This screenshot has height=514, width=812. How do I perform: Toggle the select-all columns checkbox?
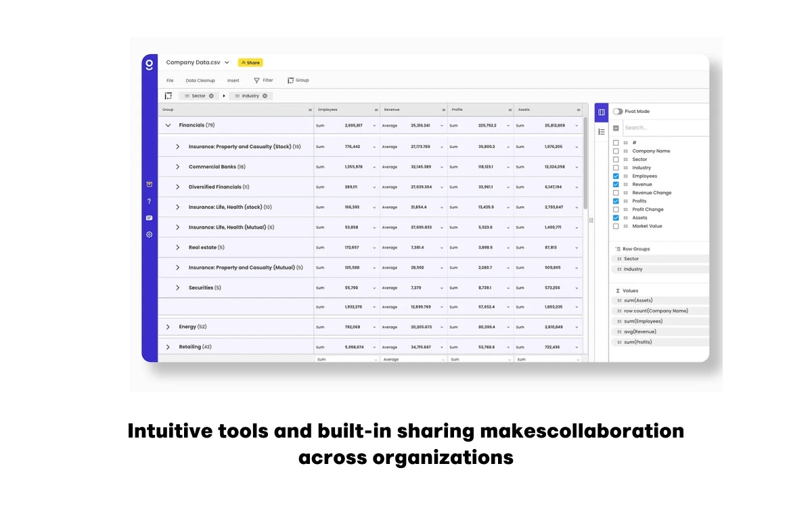(x=616, y=128)
